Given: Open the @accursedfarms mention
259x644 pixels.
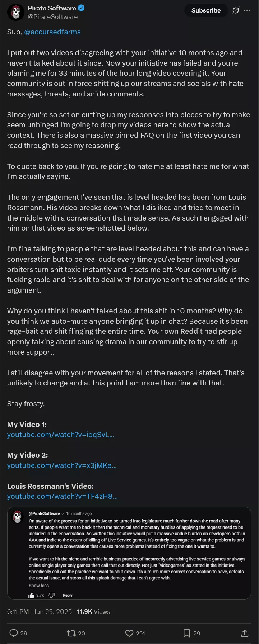Looking at the screenshot, I should click(x=52, y=32).
